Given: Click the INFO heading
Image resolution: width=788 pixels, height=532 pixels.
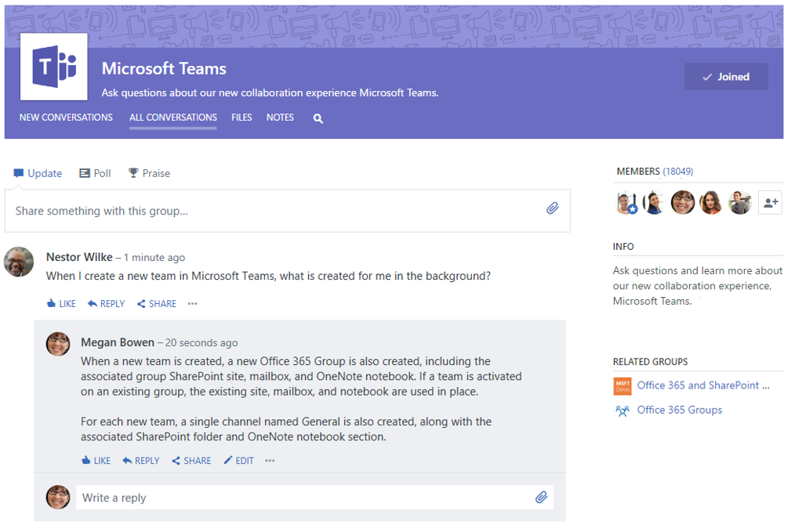Looking at the screenshot, I should click(623, 247).
